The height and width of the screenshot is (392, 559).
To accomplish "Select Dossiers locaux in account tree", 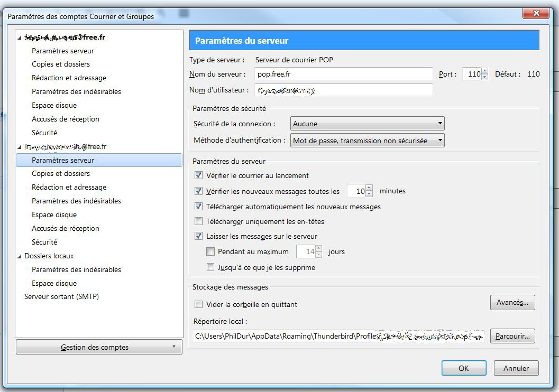I will click(49, 256).
